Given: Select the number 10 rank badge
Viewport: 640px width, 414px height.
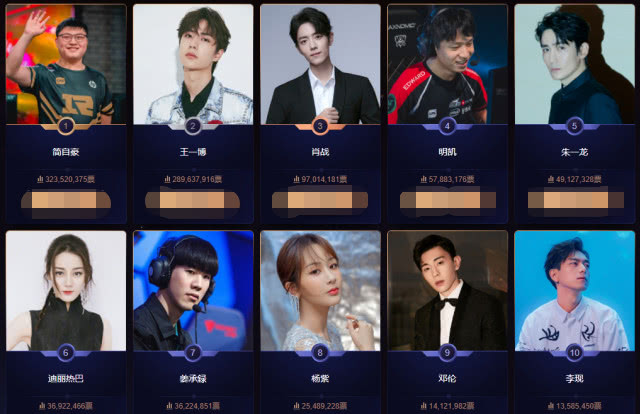Looking at the screenshot, I should (574, 353).
